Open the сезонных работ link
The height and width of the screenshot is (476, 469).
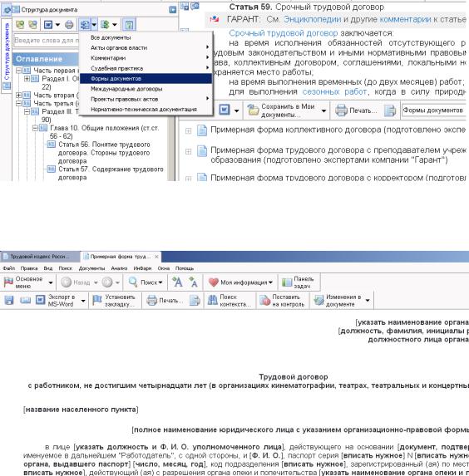tap(334, 91)
